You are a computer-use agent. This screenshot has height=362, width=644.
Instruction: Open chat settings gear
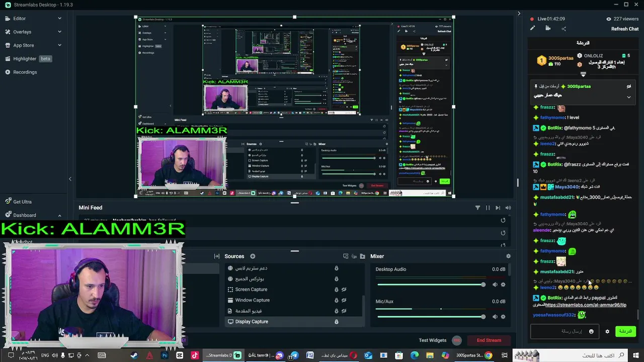(x=607, y=331)
